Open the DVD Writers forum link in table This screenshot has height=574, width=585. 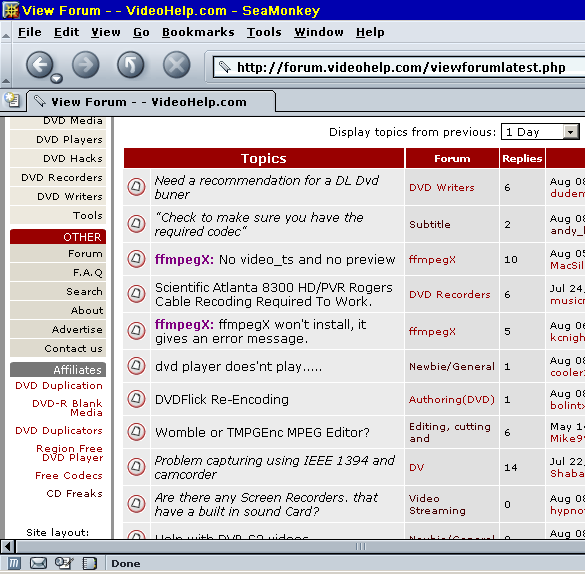tap(442, 188)
